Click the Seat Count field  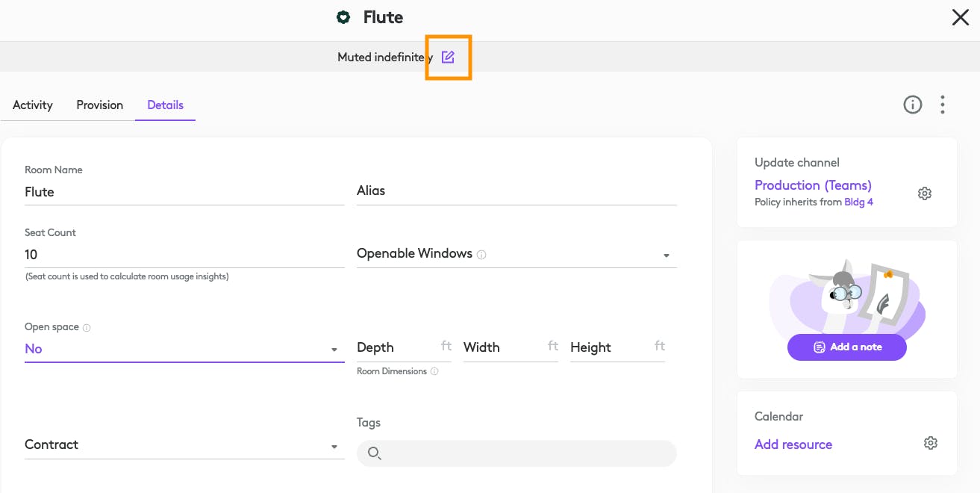(184, 255)
